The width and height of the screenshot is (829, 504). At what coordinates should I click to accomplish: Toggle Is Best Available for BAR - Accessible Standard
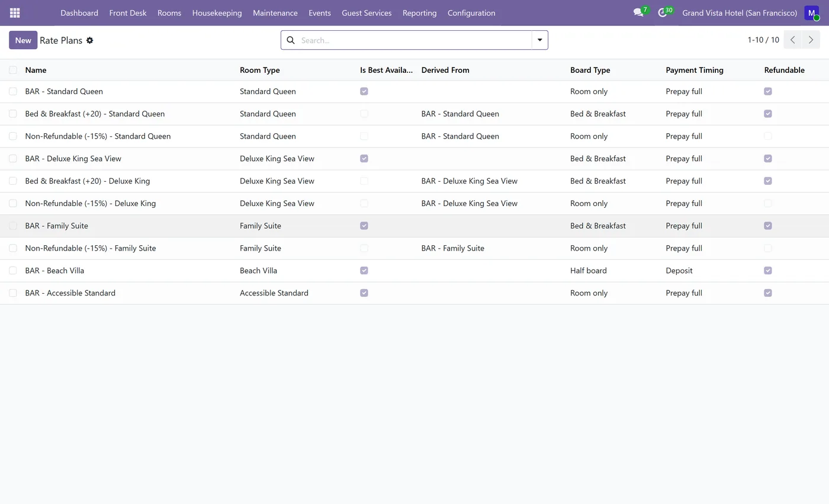tap(364, 293)
